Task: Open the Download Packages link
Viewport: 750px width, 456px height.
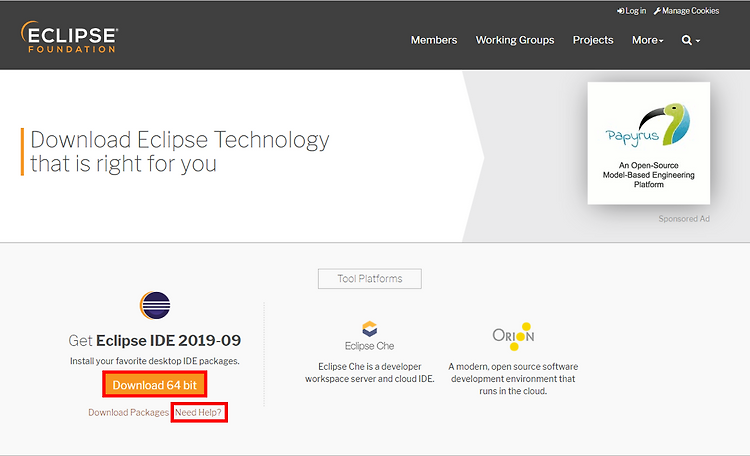Action: [129, 412]
